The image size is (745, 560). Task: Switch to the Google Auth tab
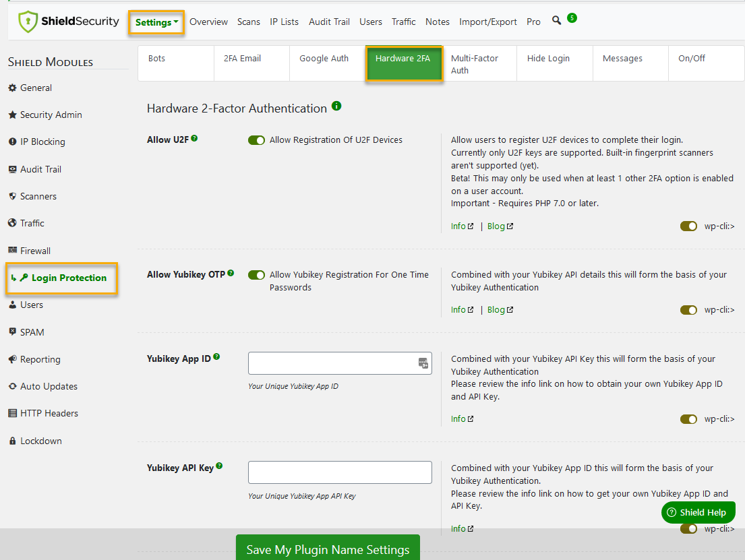(327, 63)
